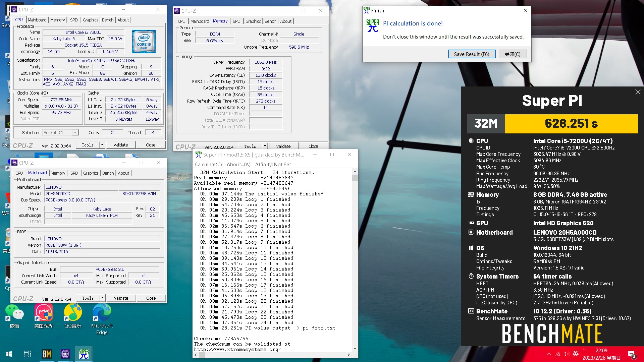The image size is (644, 362).
Task: Maximize the Super PI window
Action: 332,155
